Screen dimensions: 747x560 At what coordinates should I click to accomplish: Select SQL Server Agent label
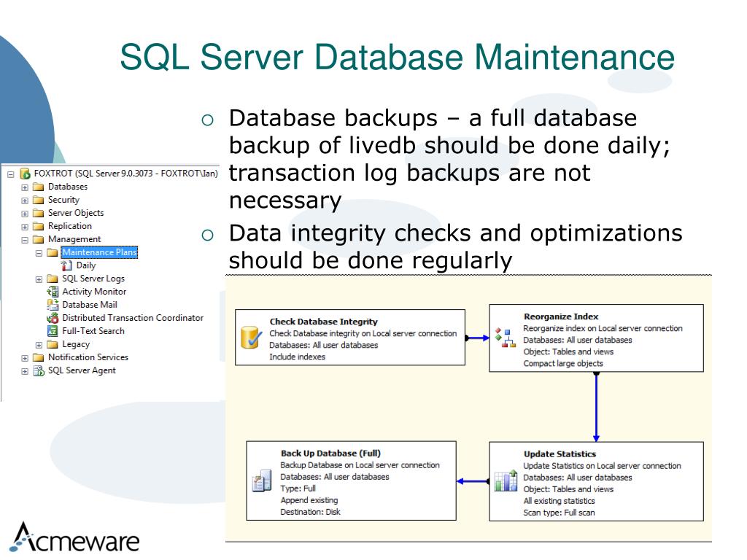[x=82, y=370]
